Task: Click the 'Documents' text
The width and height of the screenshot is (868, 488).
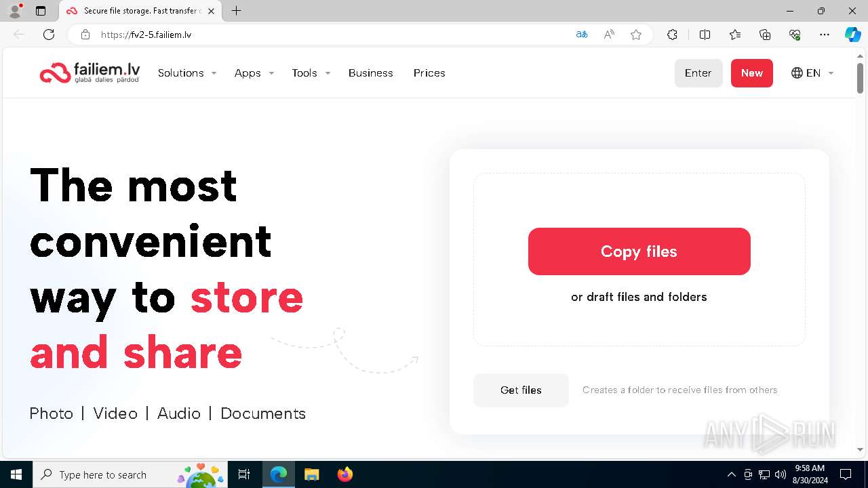Action: (x=263, y=413)
